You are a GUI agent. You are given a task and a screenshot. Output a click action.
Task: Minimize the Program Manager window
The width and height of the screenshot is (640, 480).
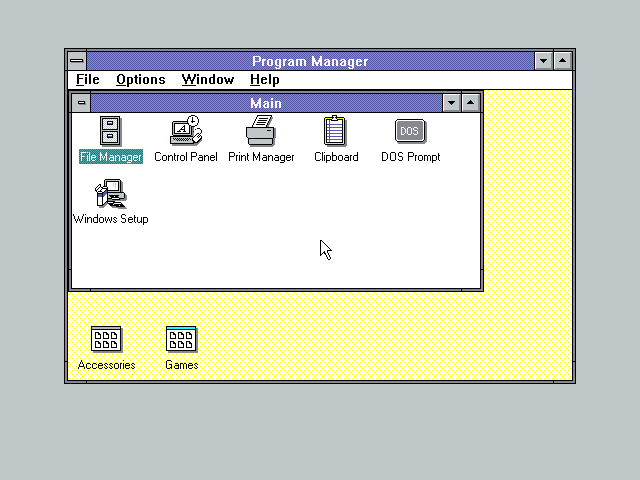543,61
